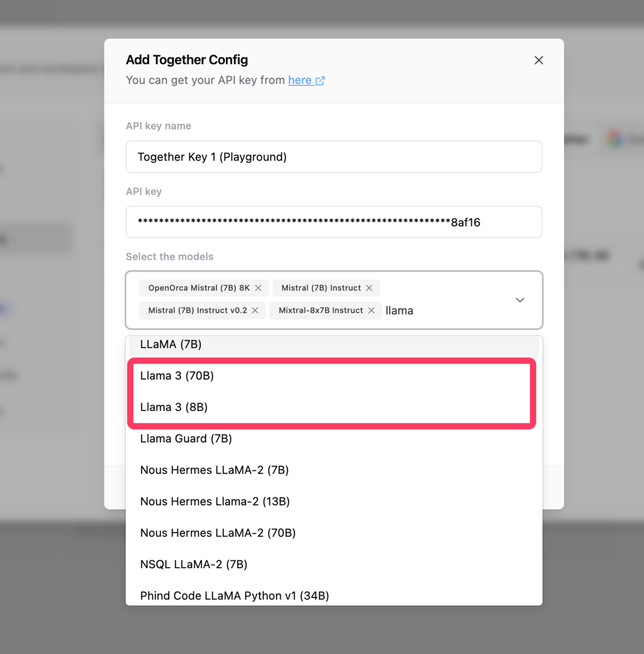Screen dimensions: 644x654
Task: Select the NSQL LLaMA-2 (7B) option
Action: click(334, 564)
